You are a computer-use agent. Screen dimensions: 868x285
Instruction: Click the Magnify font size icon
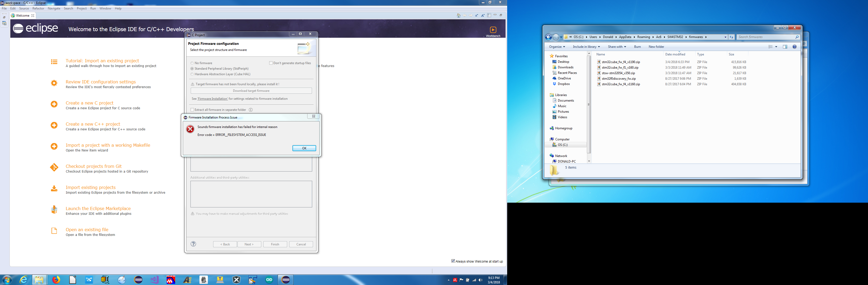(483, 16)
